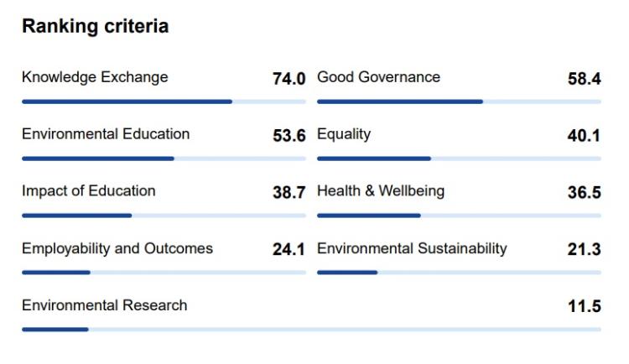Click the Knowledge Exchange progress bar
The image size is (629, 364).
[164, 101]
